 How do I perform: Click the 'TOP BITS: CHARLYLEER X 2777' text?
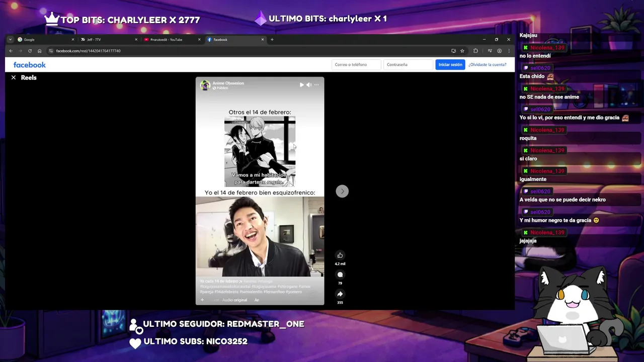click(130, 20)
